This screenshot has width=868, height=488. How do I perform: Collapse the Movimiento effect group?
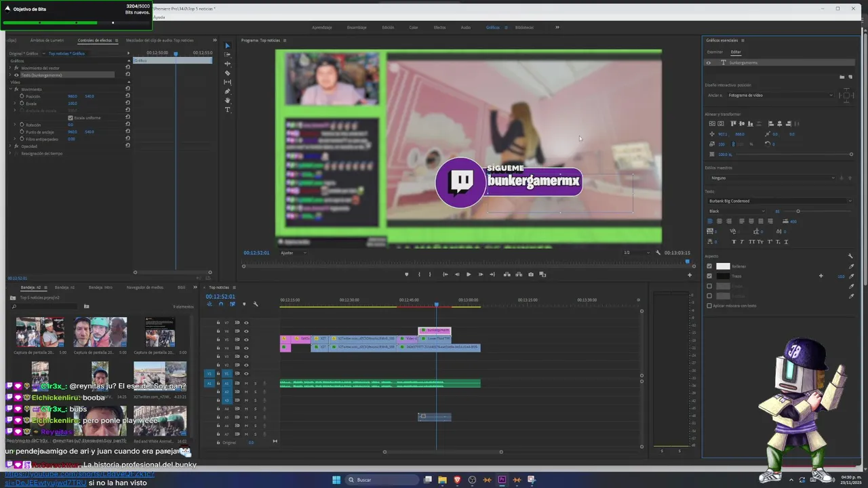point(10,89)
